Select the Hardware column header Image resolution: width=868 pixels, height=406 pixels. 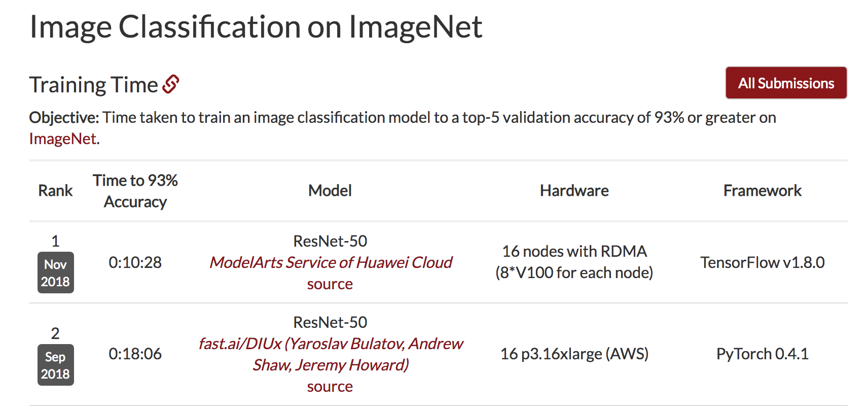(574, 191)
